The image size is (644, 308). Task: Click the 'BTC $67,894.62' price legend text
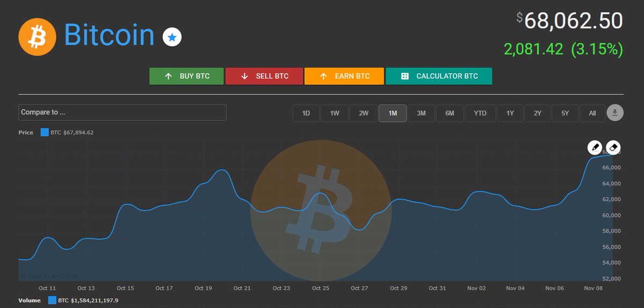(72, 133)
